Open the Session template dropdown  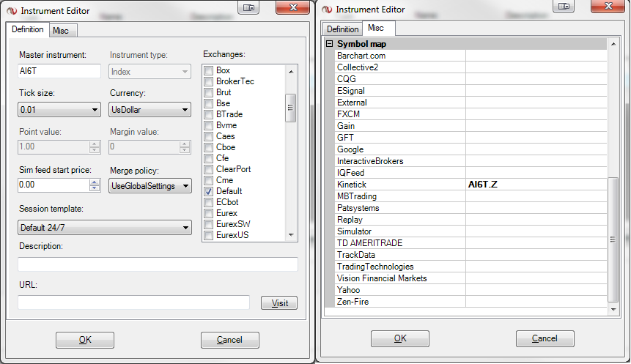105,227
